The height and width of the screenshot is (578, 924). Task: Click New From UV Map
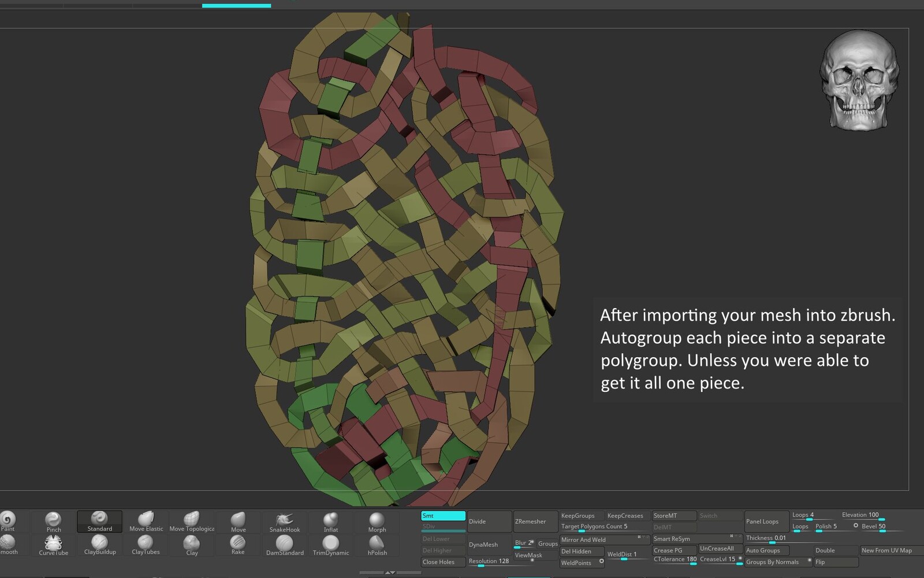[891, 550]
